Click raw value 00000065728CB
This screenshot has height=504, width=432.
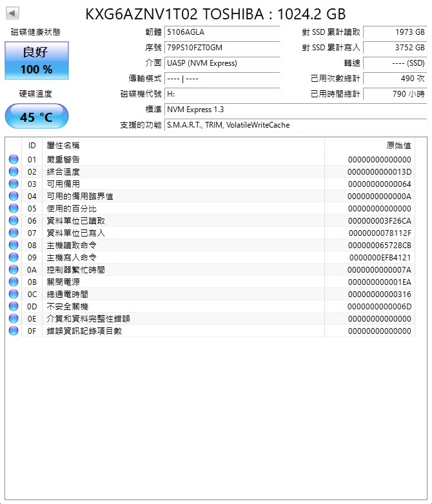point(379,246)
